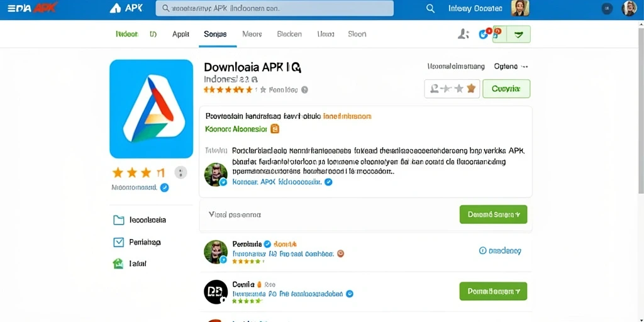Open the Deoomd Soiern green dropdown button
Screen dimensions: 644x322
[x=493, y=214]
